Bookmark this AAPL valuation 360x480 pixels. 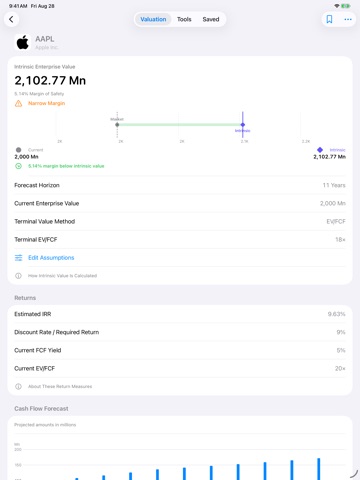point(329,19)
